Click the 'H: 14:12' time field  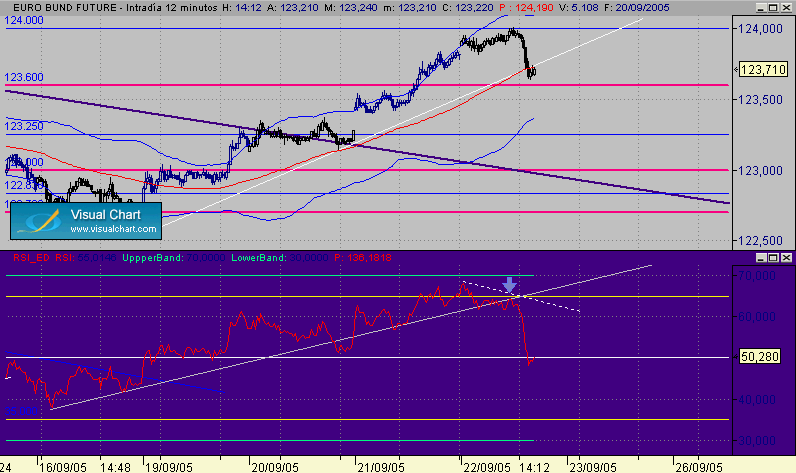[x=242, y=8]
